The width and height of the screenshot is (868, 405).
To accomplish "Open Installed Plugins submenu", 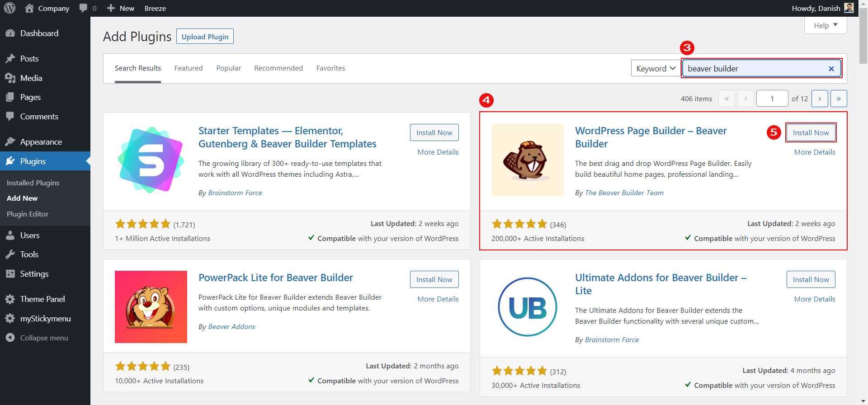I will [x=33, y=183].
